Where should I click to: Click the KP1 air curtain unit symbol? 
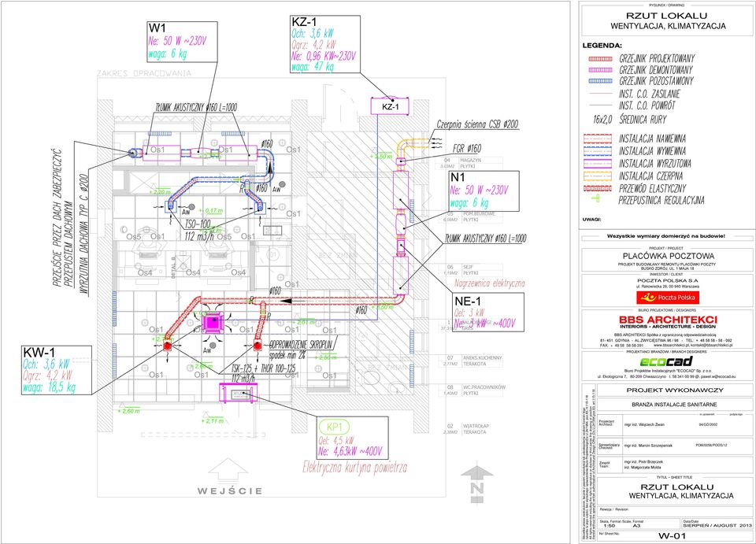tap(238, 392)
